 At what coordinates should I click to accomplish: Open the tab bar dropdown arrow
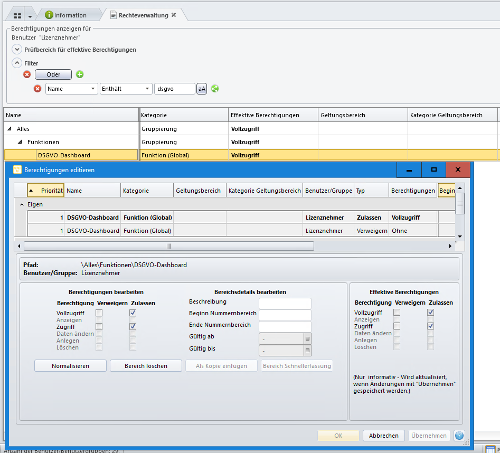30,16
